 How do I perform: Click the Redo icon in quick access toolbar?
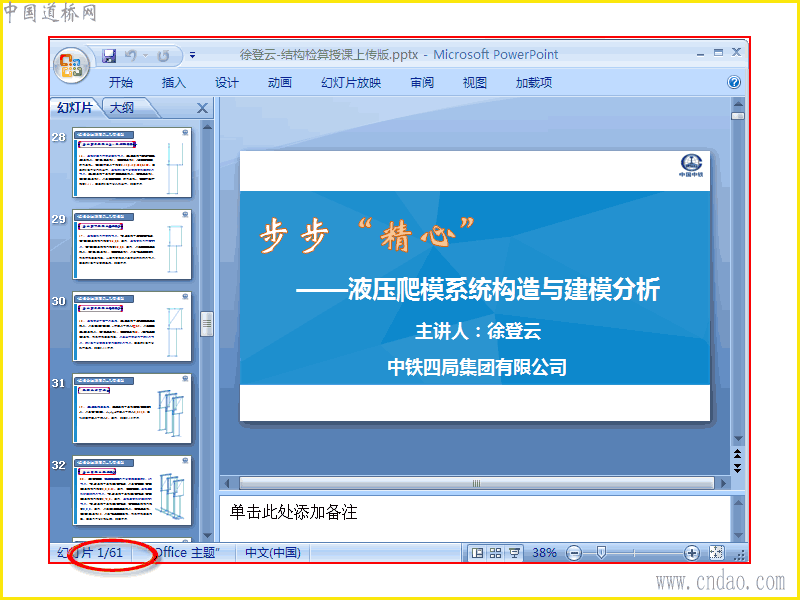[163, 55]
